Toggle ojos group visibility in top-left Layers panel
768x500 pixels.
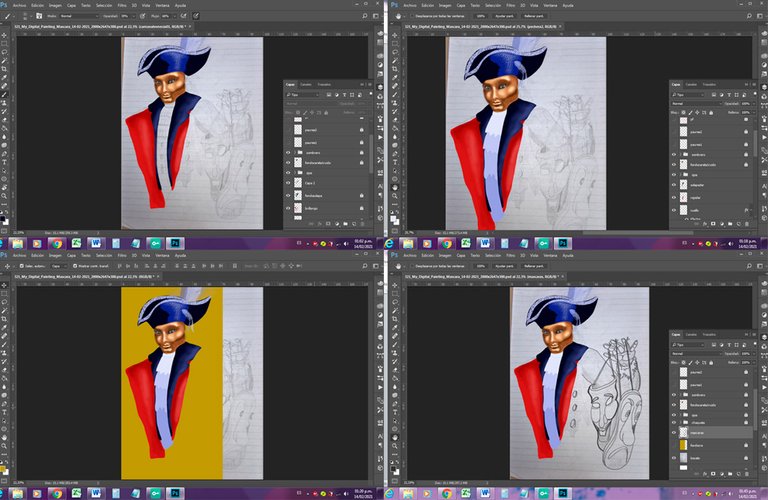coord(288,173)
